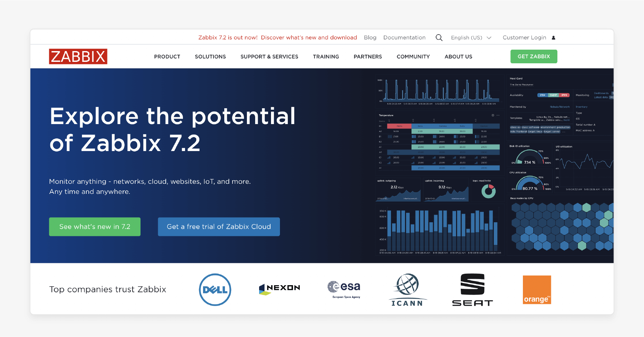The height and width of the screenshot is (337, 644).
Task: Open the search magnifier icon
Action: tap(439, 37)
